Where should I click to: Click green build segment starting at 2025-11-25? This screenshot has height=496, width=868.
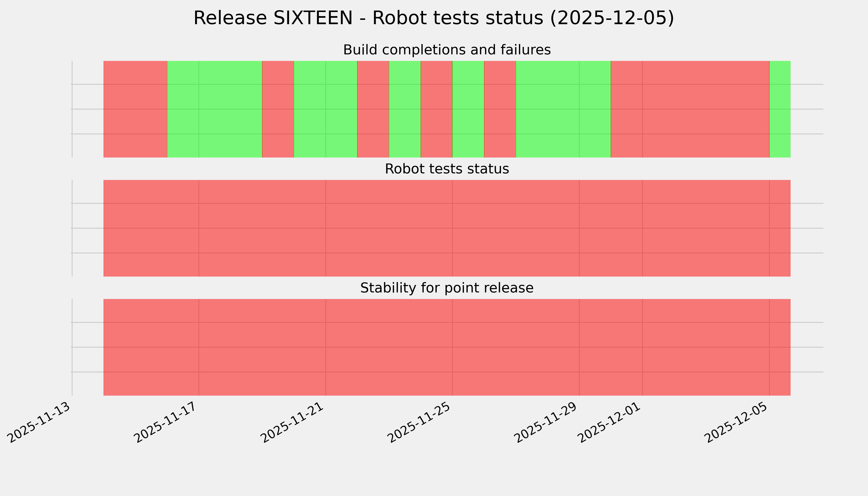pyautogui.click(x=468, y=109)
